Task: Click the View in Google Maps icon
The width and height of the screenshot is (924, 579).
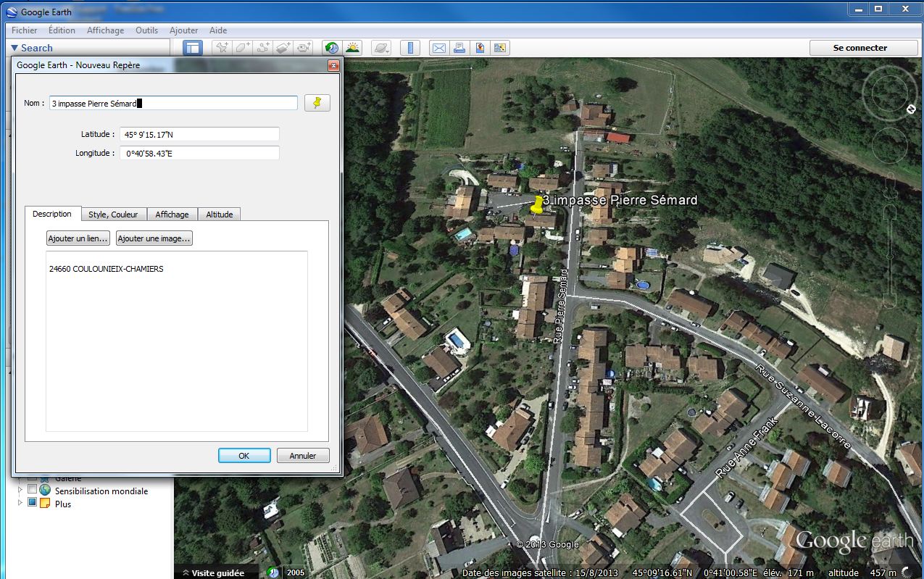Action: point(479,48)
